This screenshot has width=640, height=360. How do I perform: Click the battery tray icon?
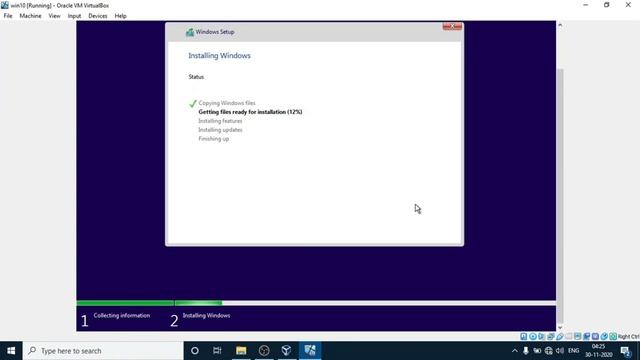pyautogui.click(x=537, y=351)
